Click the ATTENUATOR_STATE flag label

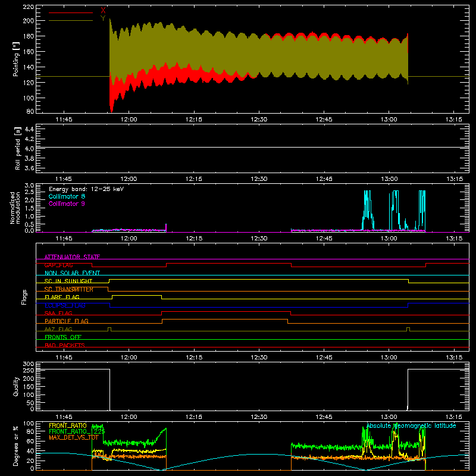72,257
